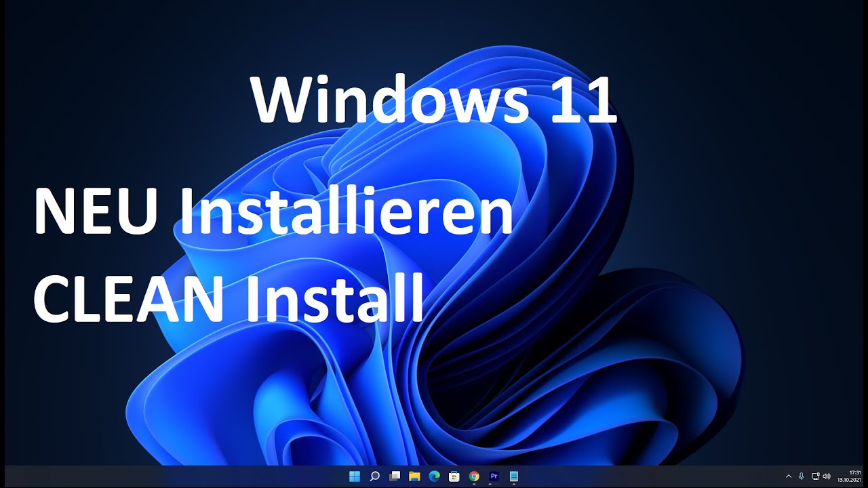Image resolution: width=868 pixels, height=488 pixels.
Task: Open network status tray icon
Action: point(815,476)
